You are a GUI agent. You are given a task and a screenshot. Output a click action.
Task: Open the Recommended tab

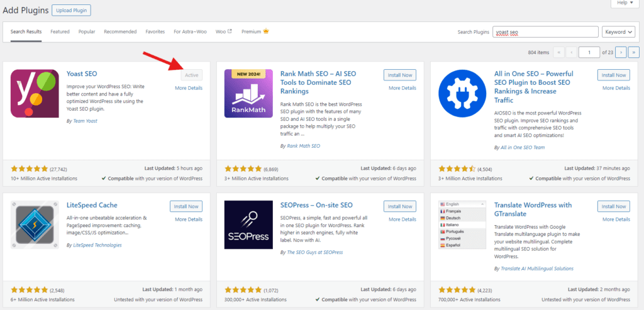pos(120,31)
